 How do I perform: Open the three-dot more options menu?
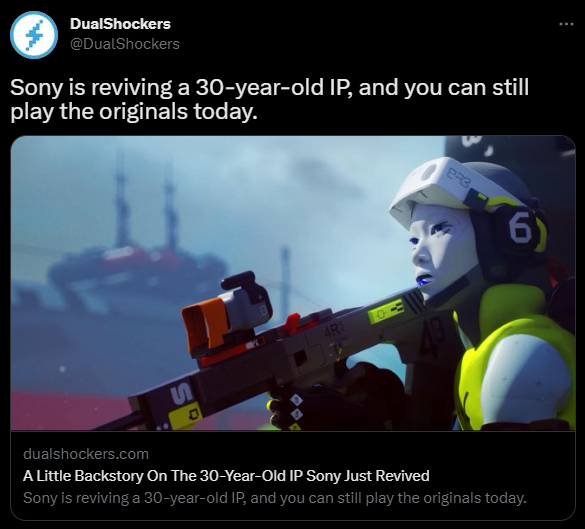(566, 24)
